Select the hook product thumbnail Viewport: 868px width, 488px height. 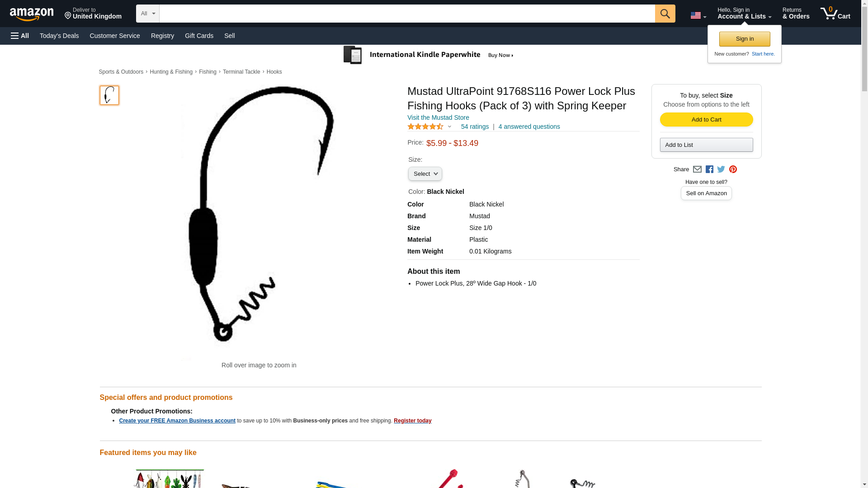pyautogui.click(x=109, y=95)
